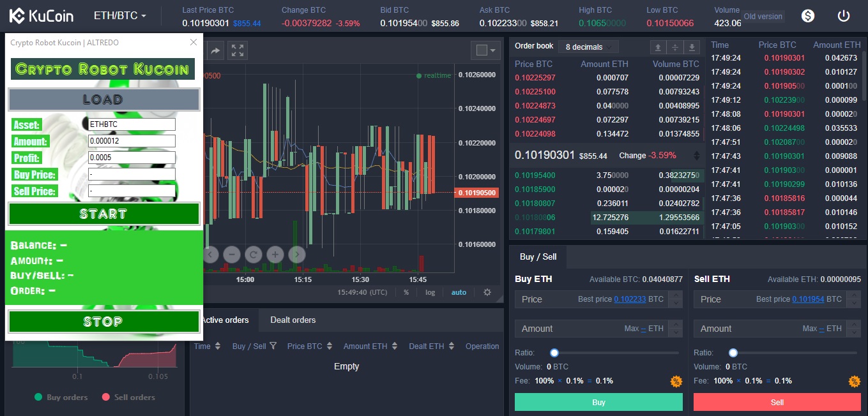Viewport: 868px width, 416px height.
Task: Reset chart view with circular arrow
Action: [253, 255]
